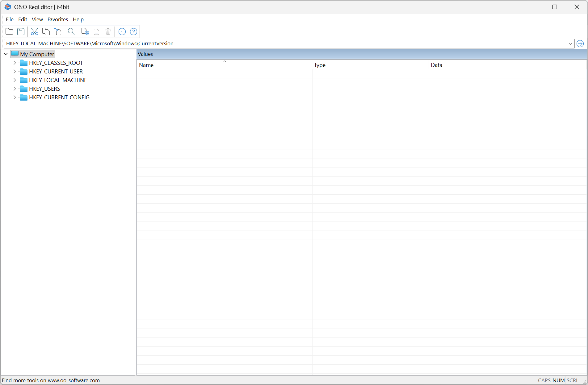Viewport: 588px width, 385px height.
Task: Click the NUM status bar indicator
Action: (x=559, y=380)
